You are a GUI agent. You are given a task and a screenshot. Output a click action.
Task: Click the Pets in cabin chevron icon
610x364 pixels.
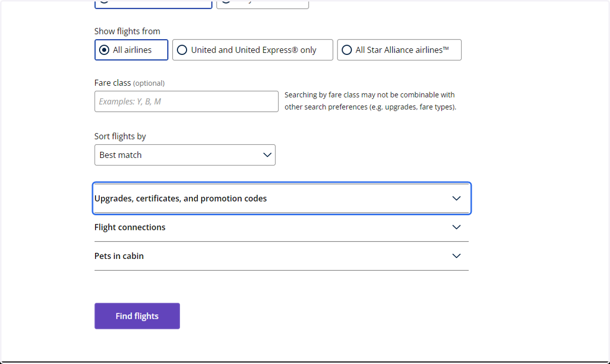[456, 256]
